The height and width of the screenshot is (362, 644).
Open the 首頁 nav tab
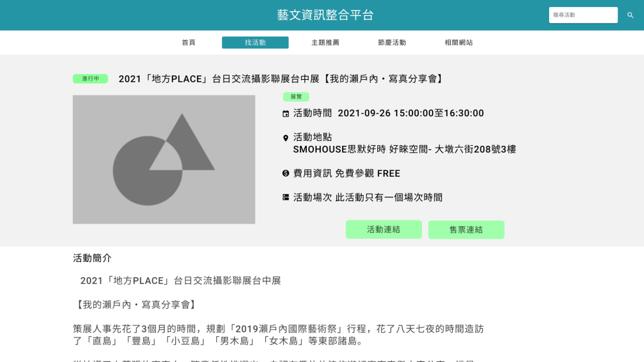point(189,43)
